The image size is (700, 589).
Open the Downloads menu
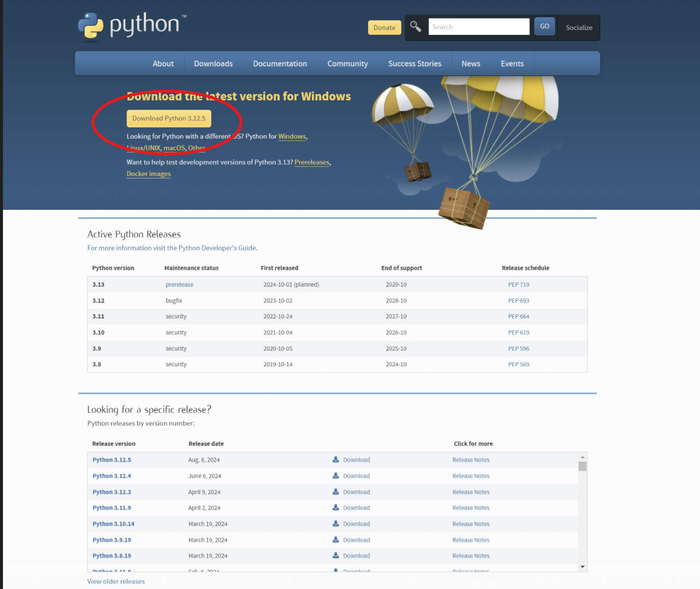pyautogui.click(x=213, y=63)
